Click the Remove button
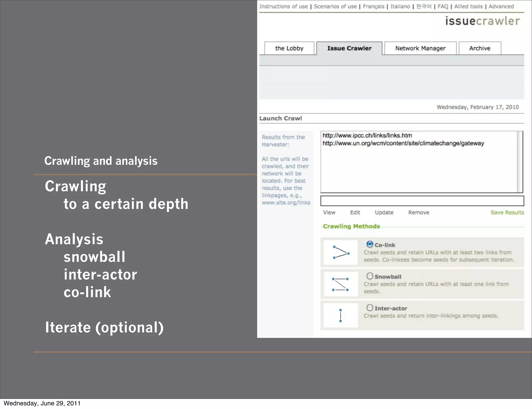The height and width of the screenshot is (409, 532). [419, 213]
